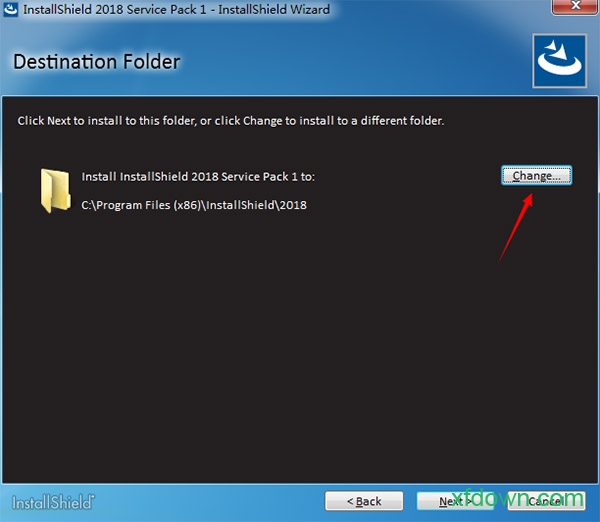
Task: Click empty dark area below the install path
Action: (x=250, y=350)
